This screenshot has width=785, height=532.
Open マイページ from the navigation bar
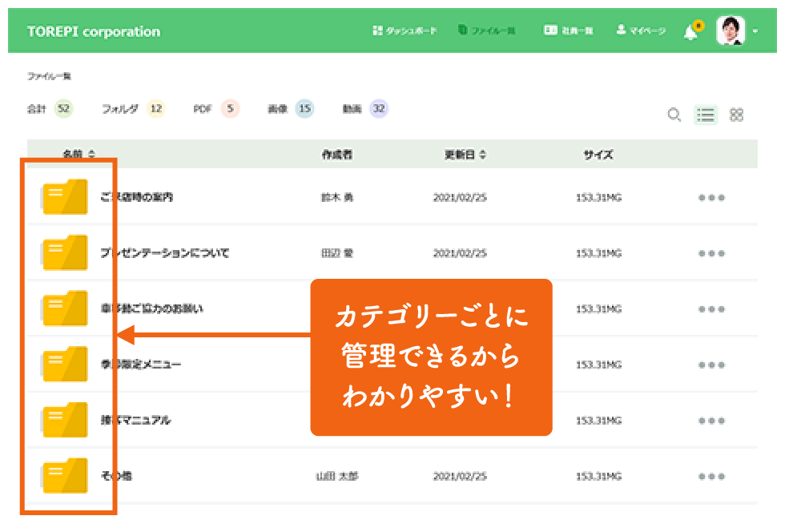coord(641,31)
